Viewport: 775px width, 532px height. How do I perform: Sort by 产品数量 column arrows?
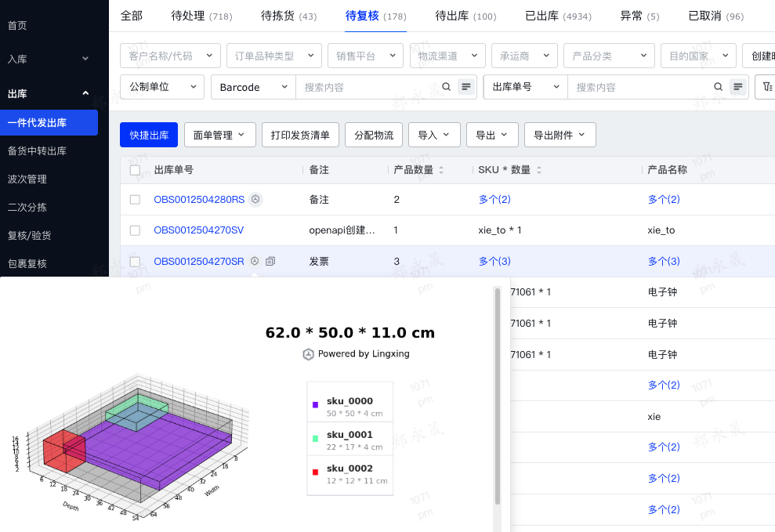coord(441,170)
